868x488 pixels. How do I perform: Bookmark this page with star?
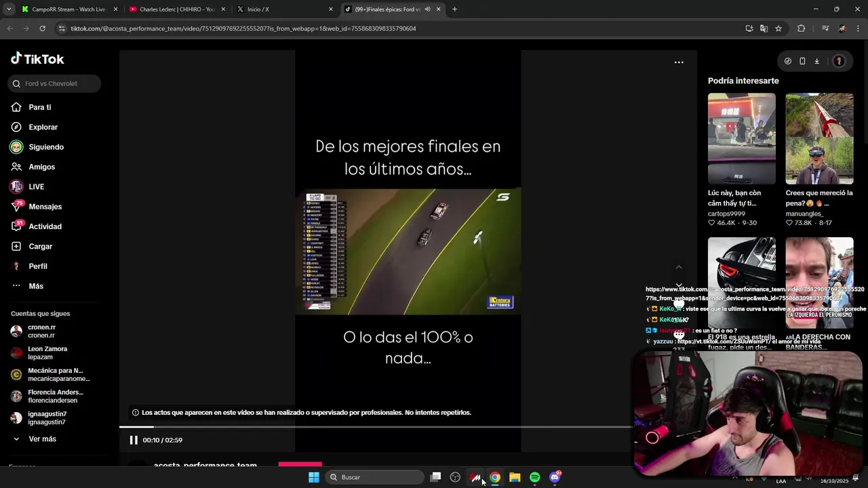pos(778,28)
